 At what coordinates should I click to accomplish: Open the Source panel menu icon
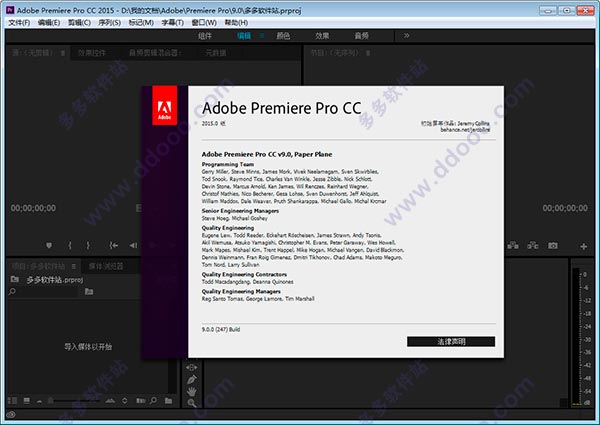pos(63,53)
